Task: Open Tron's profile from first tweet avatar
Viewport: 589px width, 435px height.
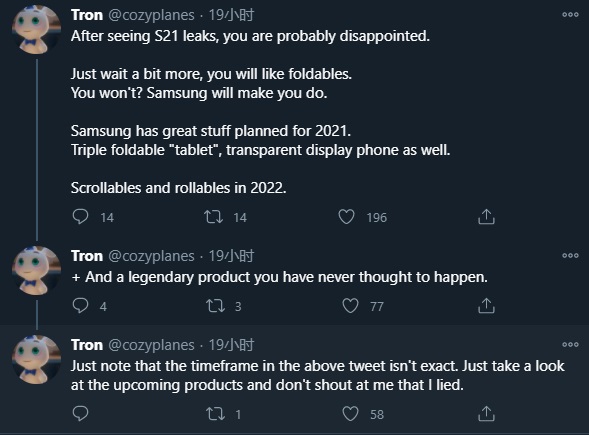Action: [x=36, y=30]
